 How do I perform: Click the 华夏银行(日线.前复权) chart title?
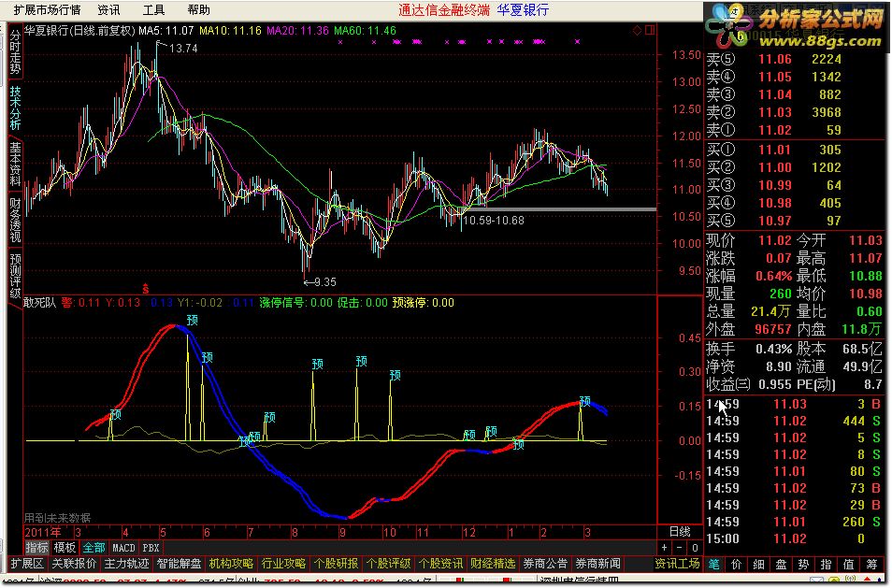[x=79, y=31]
